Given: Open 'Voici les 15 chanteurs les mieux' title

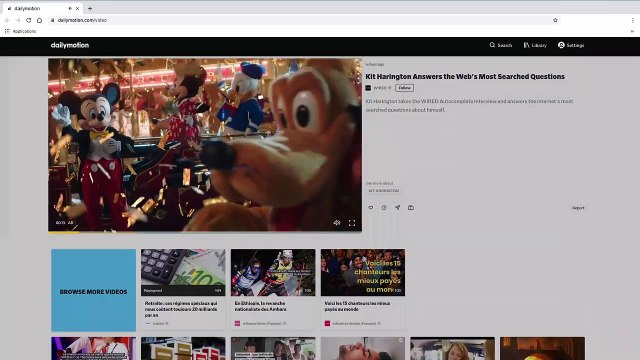Looking at the screenshot, I should coord(357,306).
